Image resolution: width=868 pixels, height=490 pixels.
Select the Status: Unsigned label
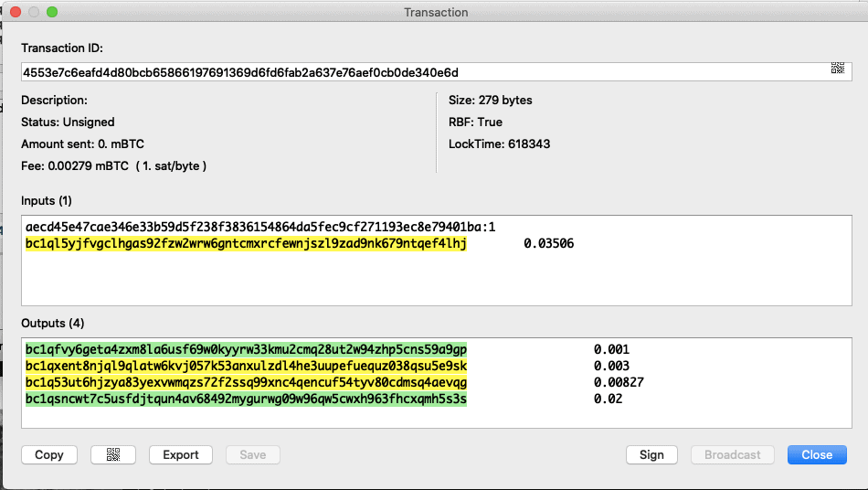[68, 122]
